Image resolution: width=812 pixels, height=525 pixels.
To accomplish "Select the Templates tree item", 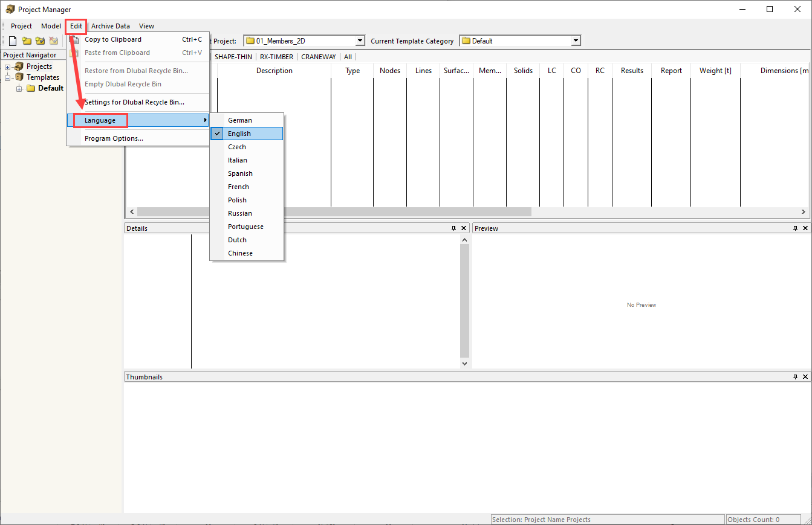I will [43, 77].
